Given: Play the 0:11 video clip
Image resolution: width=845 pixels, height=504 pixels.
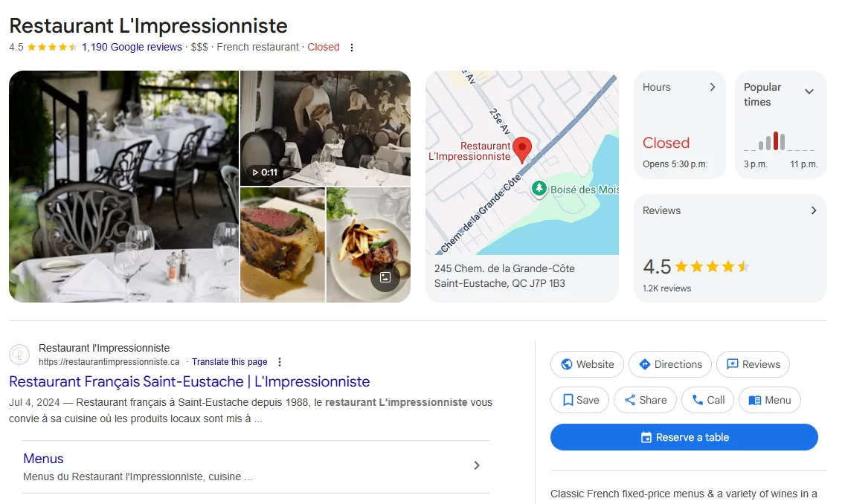Looking at the screenshot, I should (x=265, y=172).
